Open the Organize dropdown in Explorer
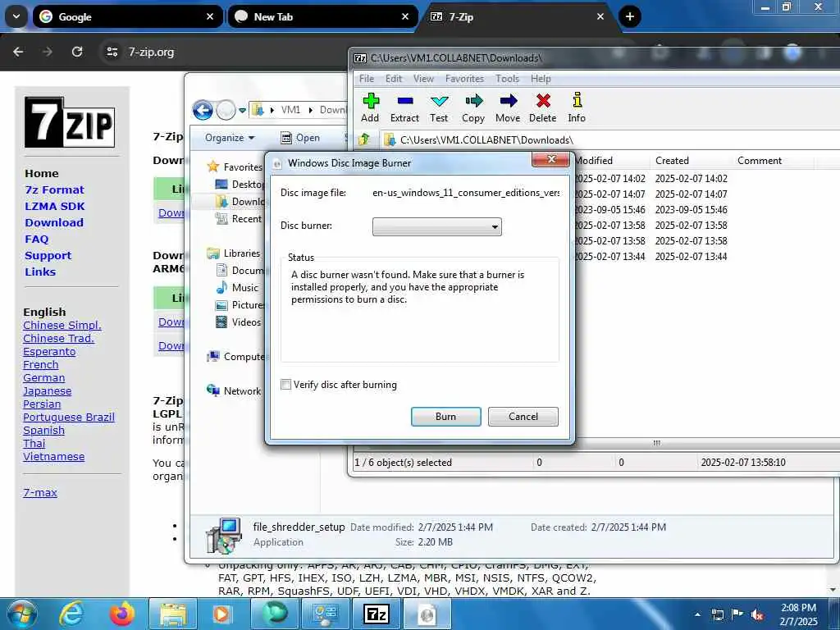840x630 pixels. (x=230, y=138)
